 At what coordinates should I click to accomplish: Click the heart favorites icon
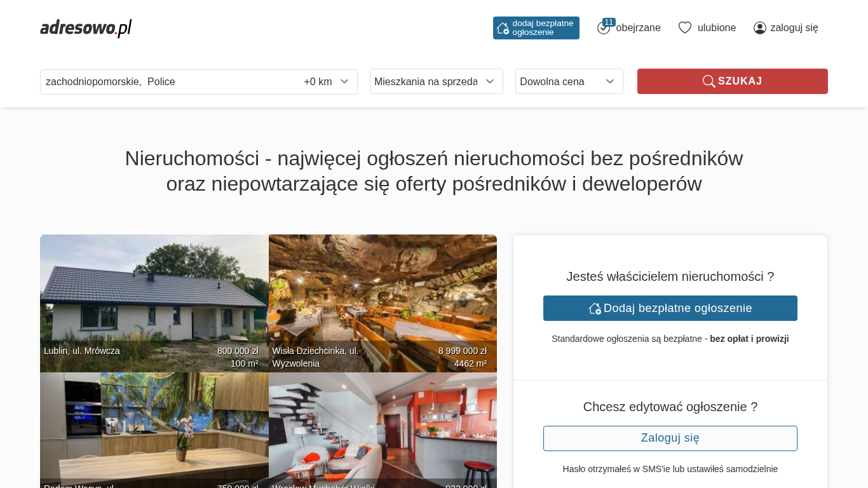[685, 28]
